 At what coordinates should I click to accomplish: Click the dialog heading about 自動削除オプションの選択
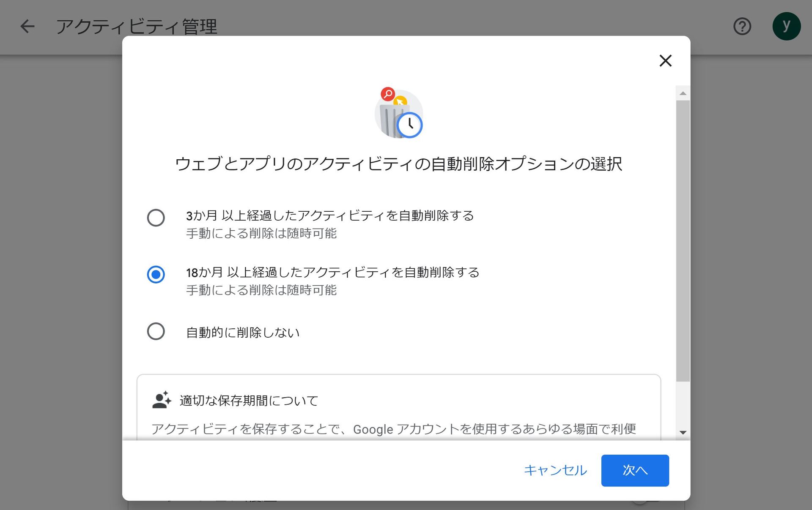[x=399, y=164]
